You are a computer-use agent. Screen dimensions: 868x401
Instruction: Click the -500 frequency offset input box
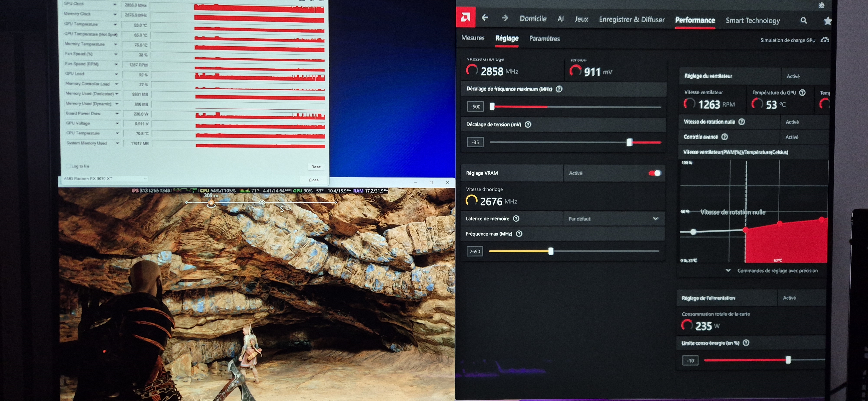475,107
